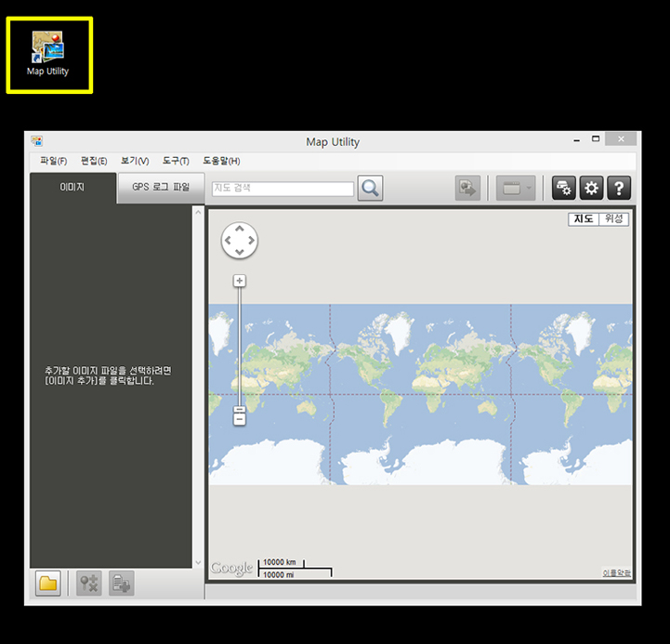Click the add GPS log file icon
The width and height of the screenshot is (670, 644).
coord(122,584)
